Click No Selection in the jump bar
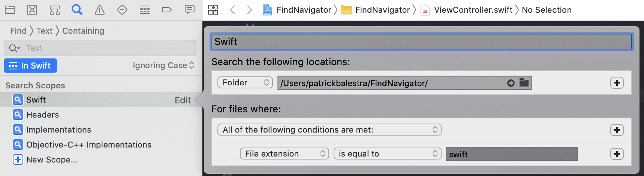 [x=547, y=10]
